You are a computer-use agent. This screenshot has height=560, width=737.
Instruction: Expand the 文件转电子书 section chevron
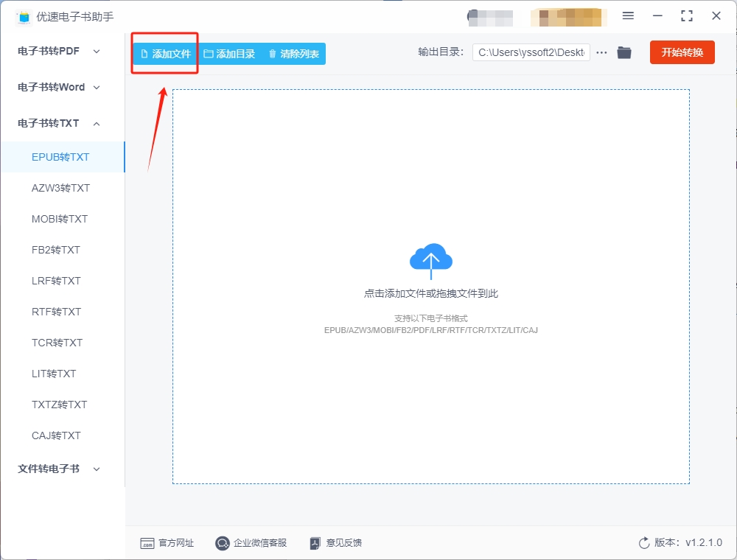coord(97,469)
